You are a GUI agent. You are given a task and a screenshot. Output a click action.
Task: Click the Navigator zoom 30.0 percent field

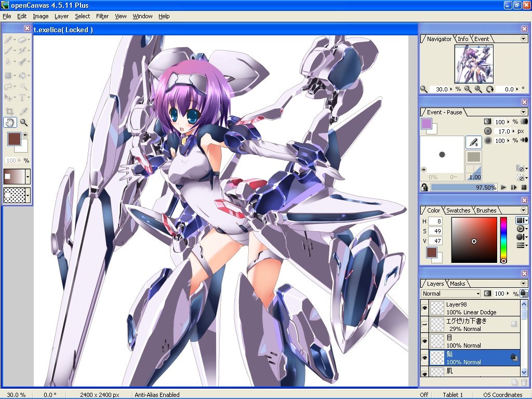tap(440, 89)
